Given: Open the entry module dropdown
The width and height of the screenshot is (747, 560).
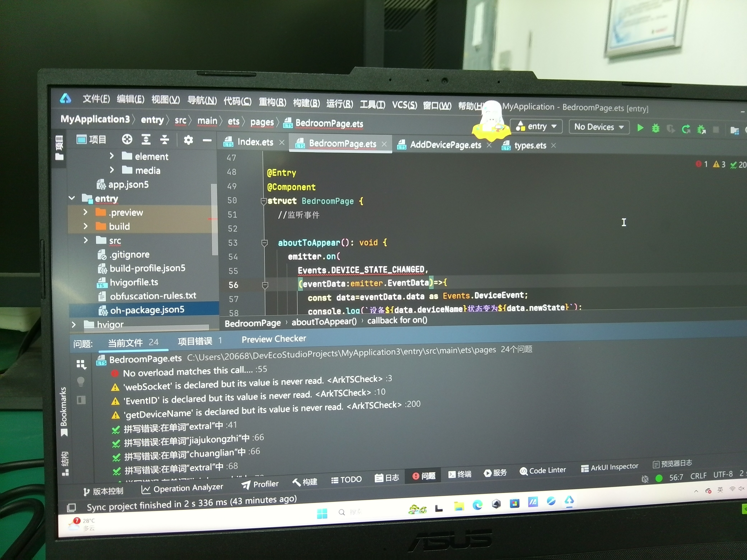Looking at the screenshot, I should (536, 127).
